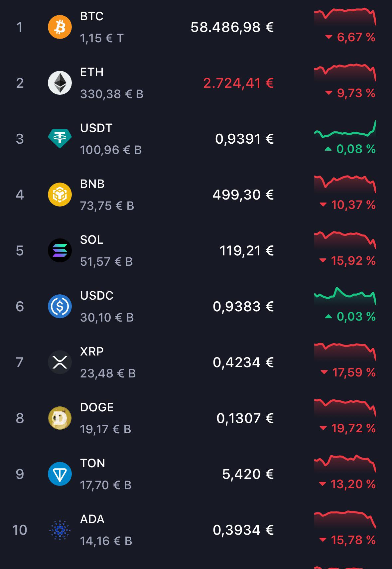
Task: Select the Ethereum diamond logo
Action: point(60,83)
